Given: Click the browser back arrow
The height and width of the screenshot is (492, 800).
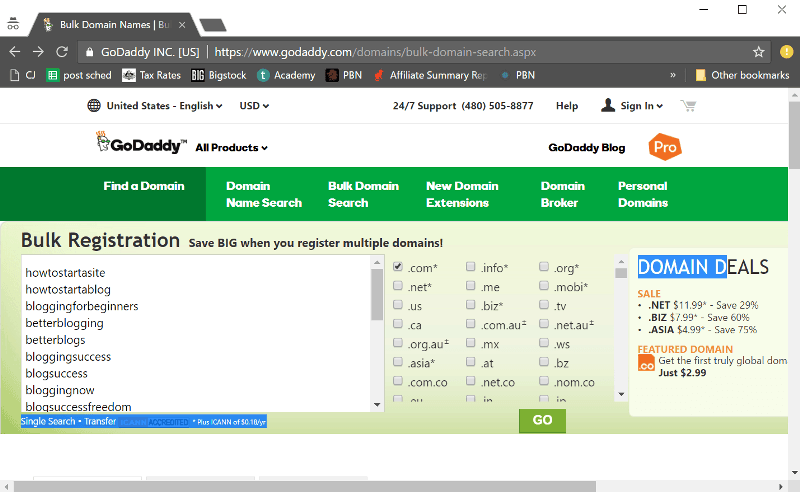Looking at the screenshot, I should point(15,51).
